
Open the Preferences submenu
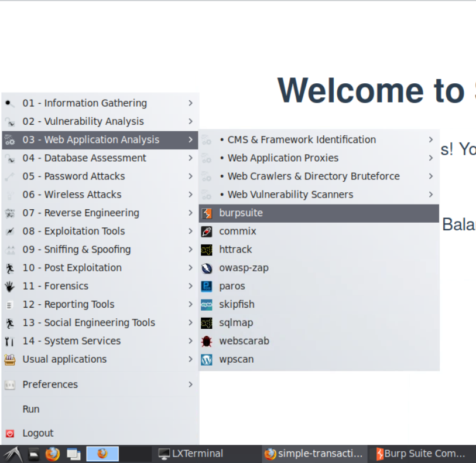(x=100, y=384)
